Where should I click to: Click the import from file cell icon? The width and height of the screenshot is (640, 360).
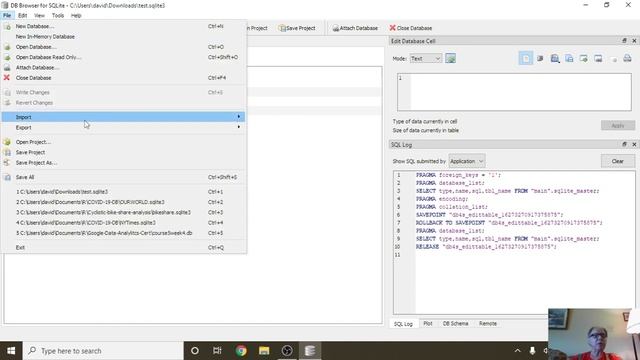[584, 59]
